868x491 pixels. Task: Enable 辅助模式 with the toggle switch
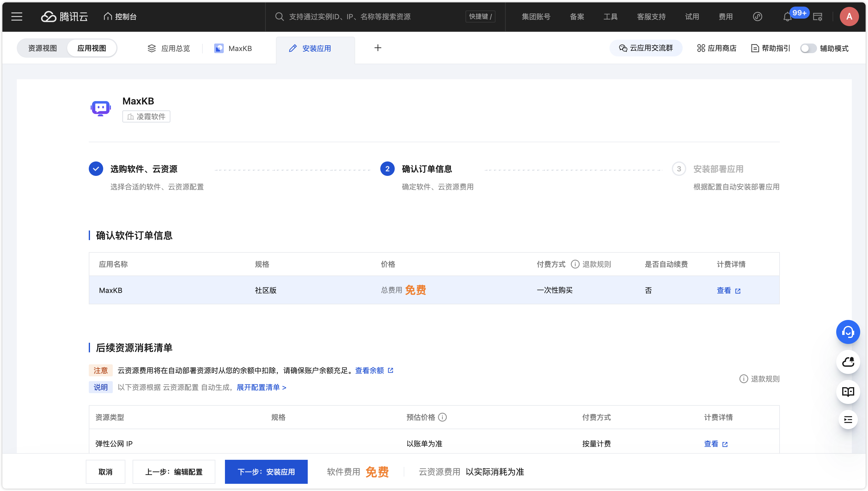point(808,48)
